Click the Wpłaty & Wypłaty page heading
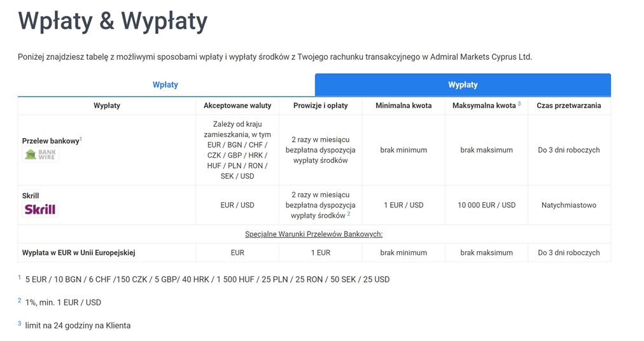 (x=113, y=21)
